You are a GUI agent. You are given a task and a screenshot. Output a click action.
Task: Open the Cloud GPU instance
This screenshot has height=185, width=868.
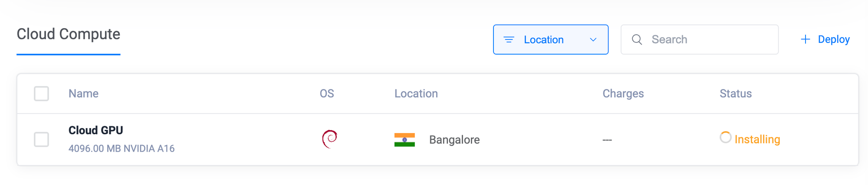(x=96, y=130)
